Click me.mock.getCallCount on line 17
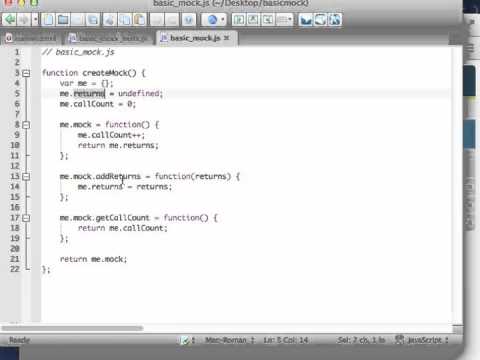The image size is (480, 360). coord(105,218)
